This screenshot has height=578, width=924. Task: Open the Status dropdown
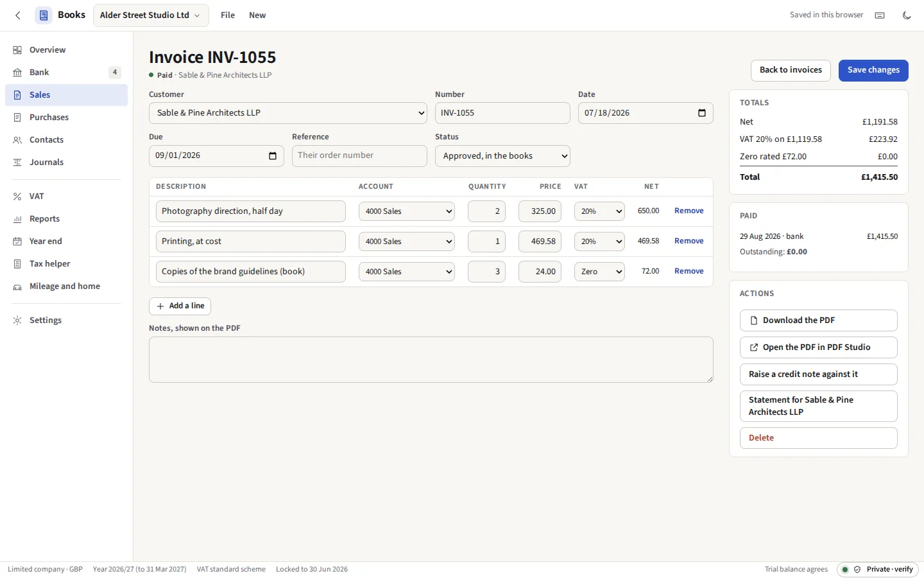(x=502, y=156)
